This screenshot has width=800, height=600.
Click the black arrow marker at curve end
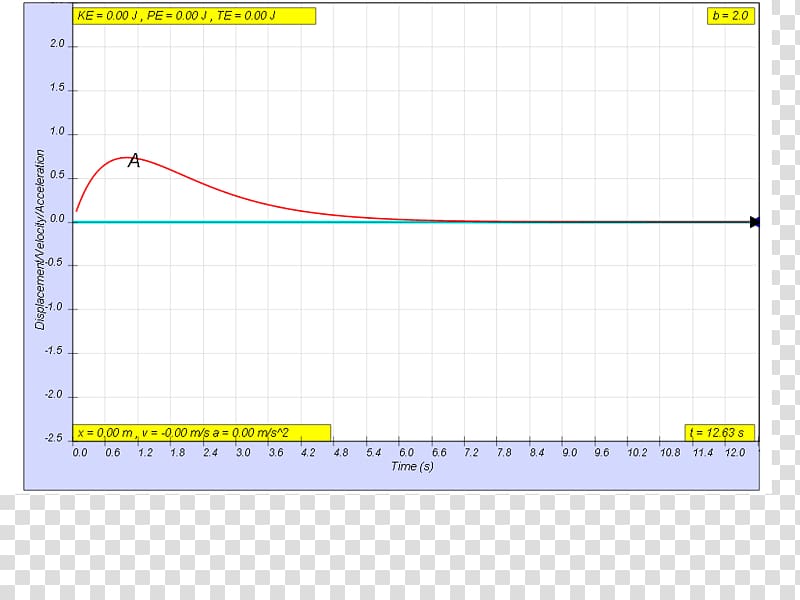755,222
